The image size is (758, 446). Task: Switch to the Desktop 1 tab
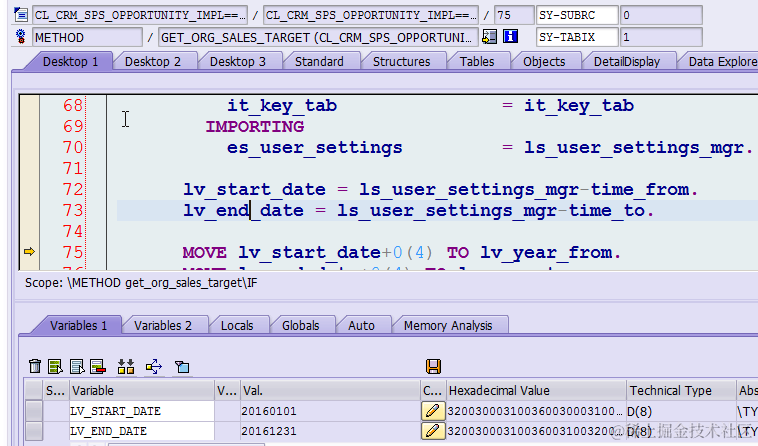coord(71,61)
